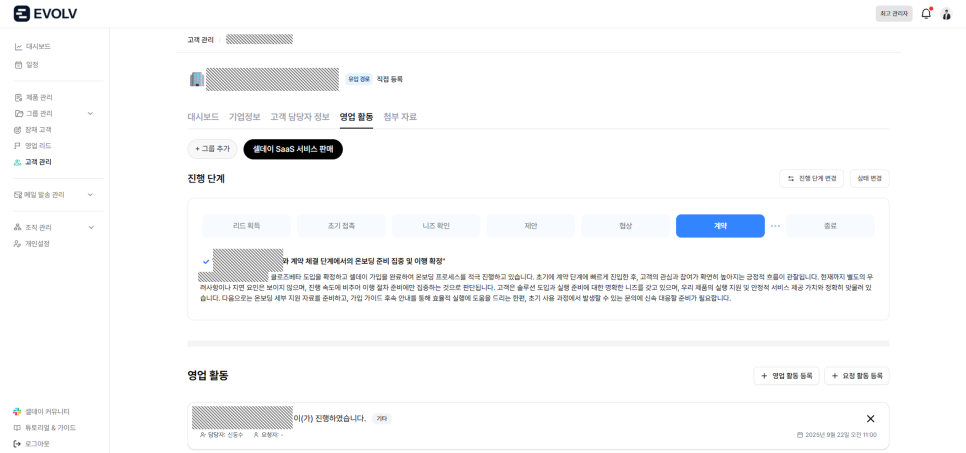Open the notification bell icon
Screen dimensions: 966x453
click(x=926, y=14)
